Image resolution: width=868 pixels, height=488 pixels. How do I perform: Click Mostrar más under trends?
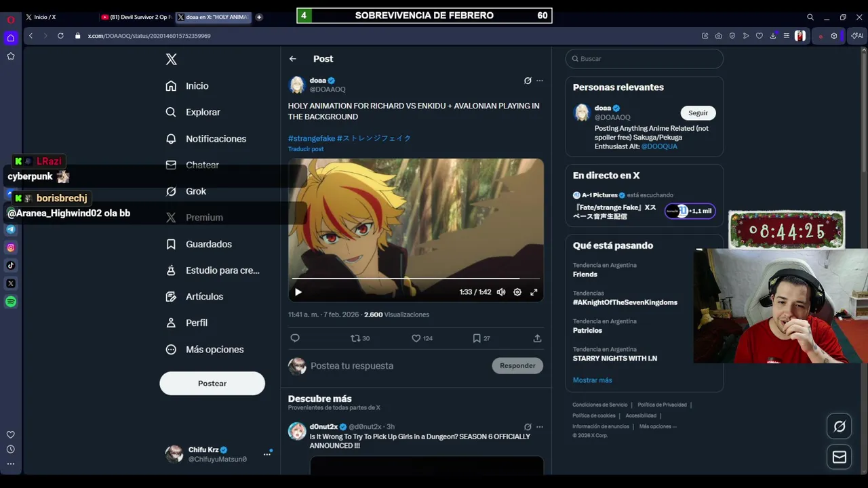pos(593,380)
